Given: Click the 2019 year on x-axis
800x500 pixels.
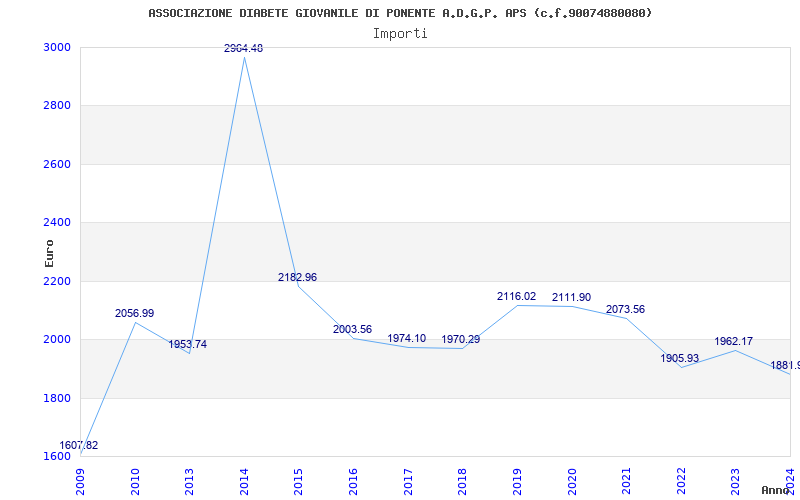Looking at the screenshot, I should [x=517, y=478].
